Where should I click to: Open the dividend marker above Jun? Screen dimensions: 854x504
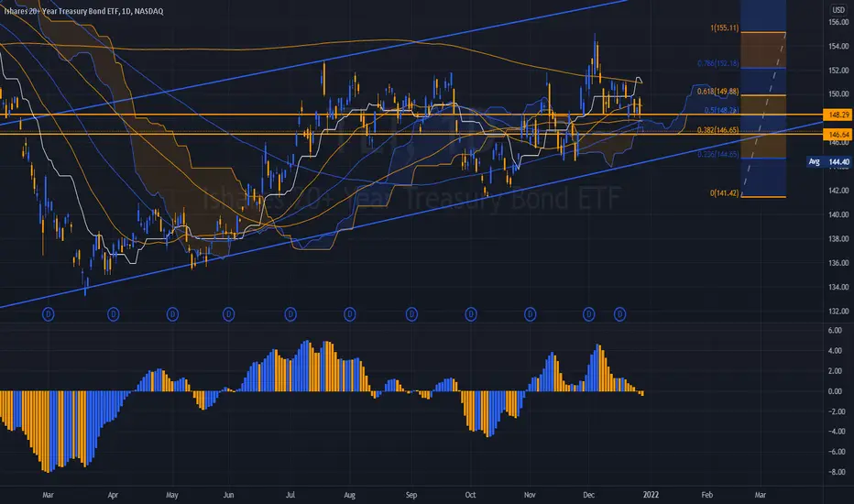pos(229,313)
